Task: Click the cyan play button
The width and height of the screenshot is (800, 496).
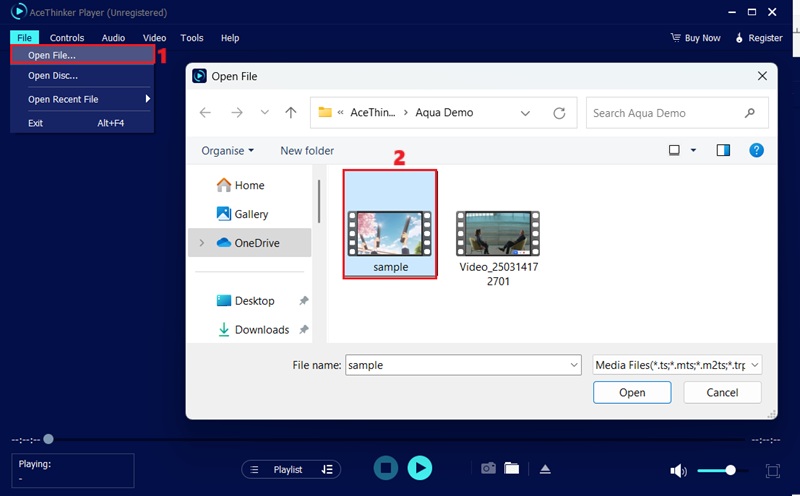Action: pyautogui.click(x=420, y=468)
